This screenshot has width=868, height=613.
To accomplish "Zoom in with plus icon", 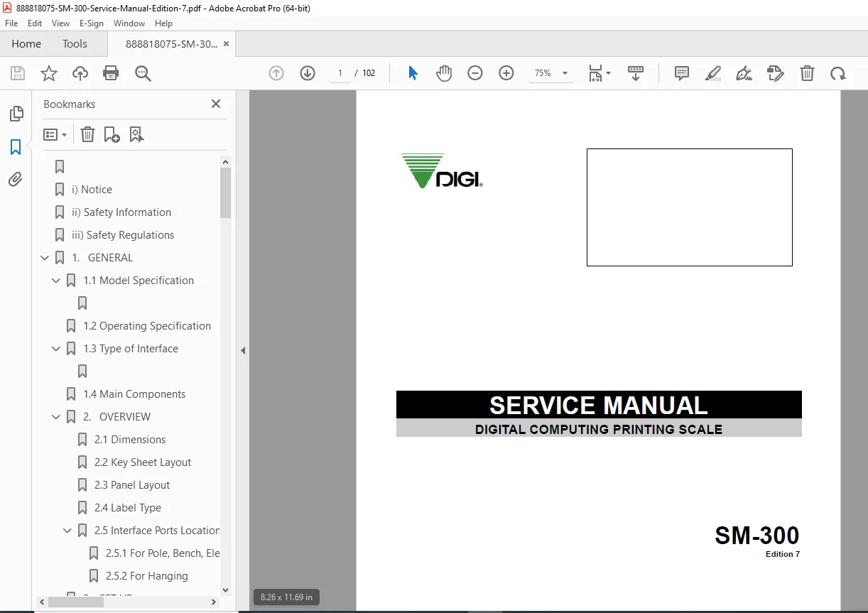I will [506, 73].
